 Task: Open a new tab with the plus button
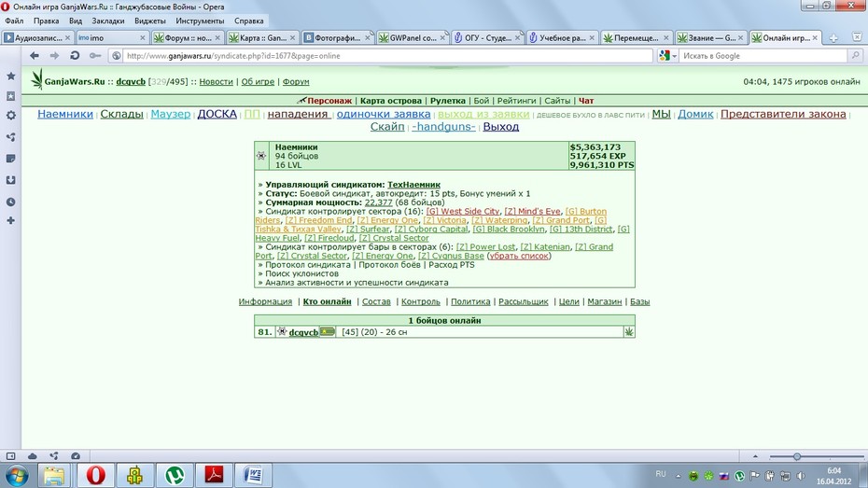833,38
